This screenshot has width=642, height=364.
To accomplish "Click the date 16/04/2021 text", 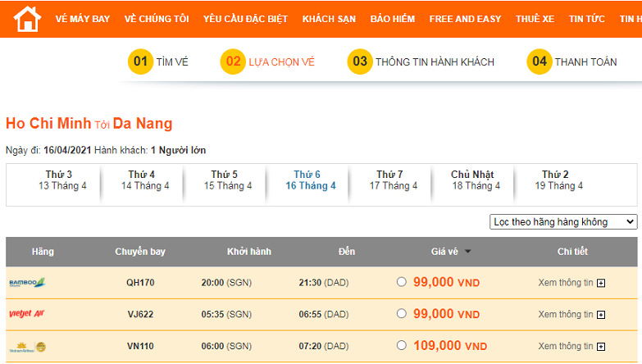I will 67,150.
